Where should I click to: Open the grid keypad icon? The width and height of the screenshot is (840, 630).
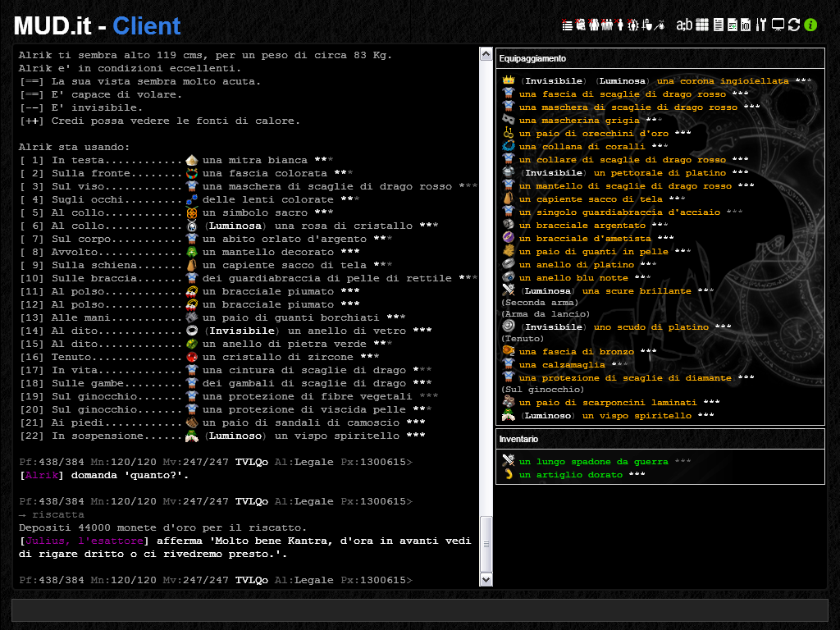click(702, 25)
